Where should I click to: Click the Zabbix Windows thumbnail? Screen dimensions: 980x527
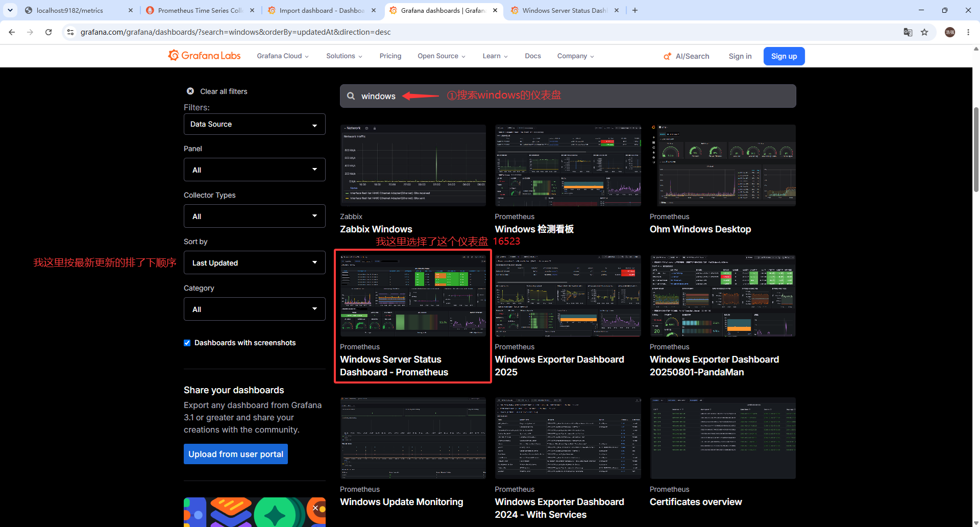coord(413,165)
